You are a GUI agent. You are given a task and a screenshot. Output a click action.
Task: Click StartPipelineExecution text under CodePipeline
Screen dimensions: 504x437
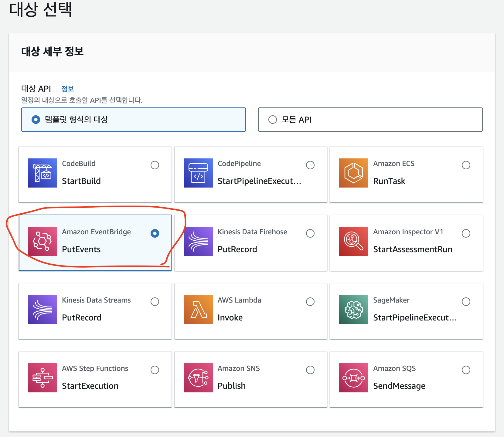pyautogui.click(x=260, y=181)
